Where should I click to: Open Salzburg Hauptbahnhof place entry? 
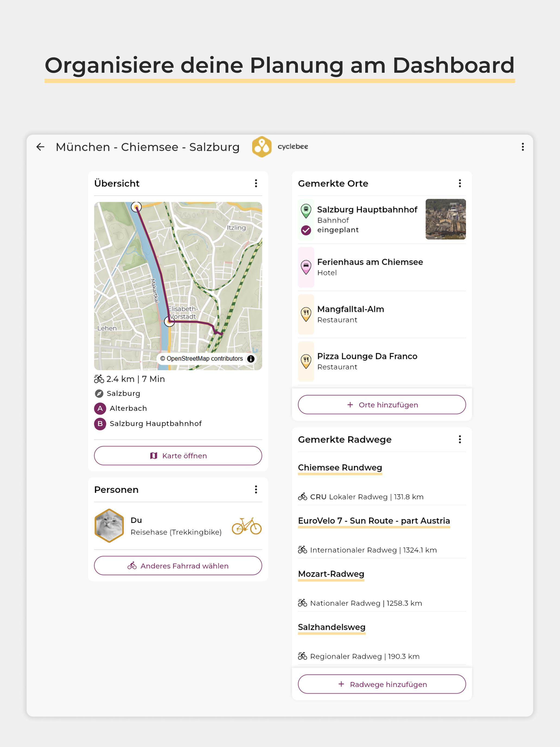click(x=382, y=220)
